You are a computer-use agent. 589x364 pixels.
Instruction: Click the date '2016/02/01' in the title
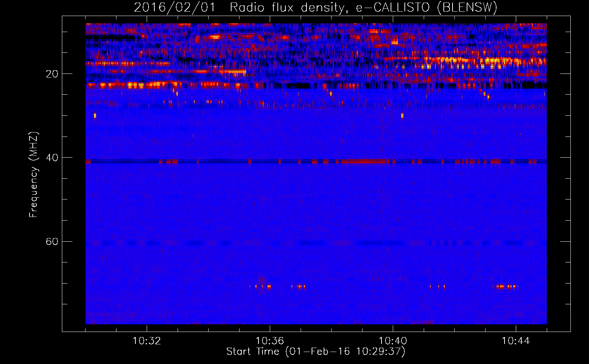tap(175, 8)
